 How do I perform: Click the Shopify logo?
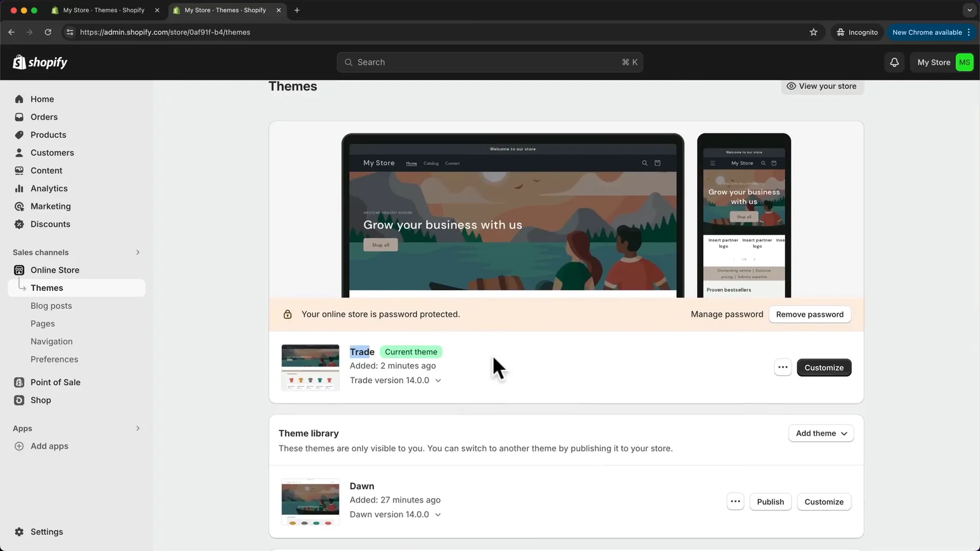(x=40, y=62)
